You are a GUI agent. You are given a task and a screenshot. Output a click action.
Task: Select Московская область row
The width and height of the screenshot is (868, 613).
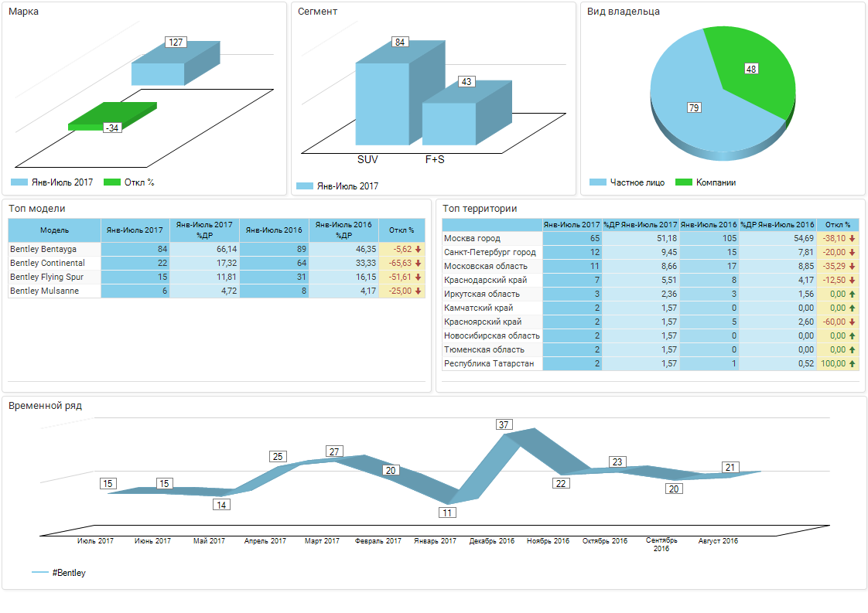click(651, 266)
